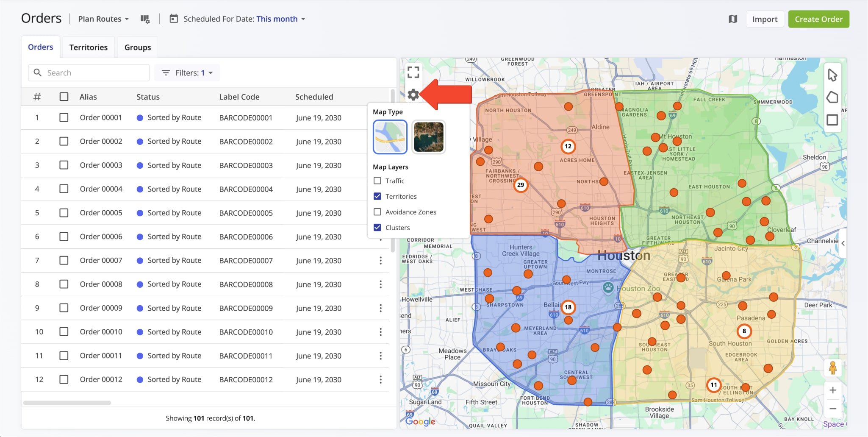Switch to the Groups tab
This screenshot has height=437, width=868.
click(x=138, y=47)
